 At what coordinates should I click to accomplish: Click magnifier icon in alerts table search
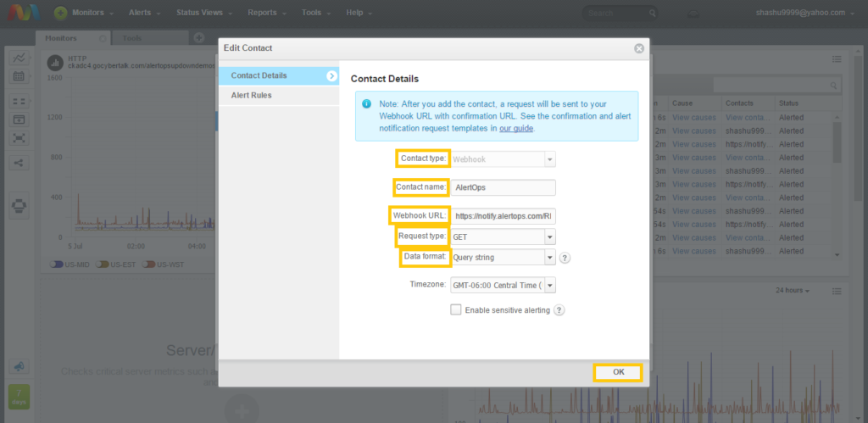tap(833, 86)
